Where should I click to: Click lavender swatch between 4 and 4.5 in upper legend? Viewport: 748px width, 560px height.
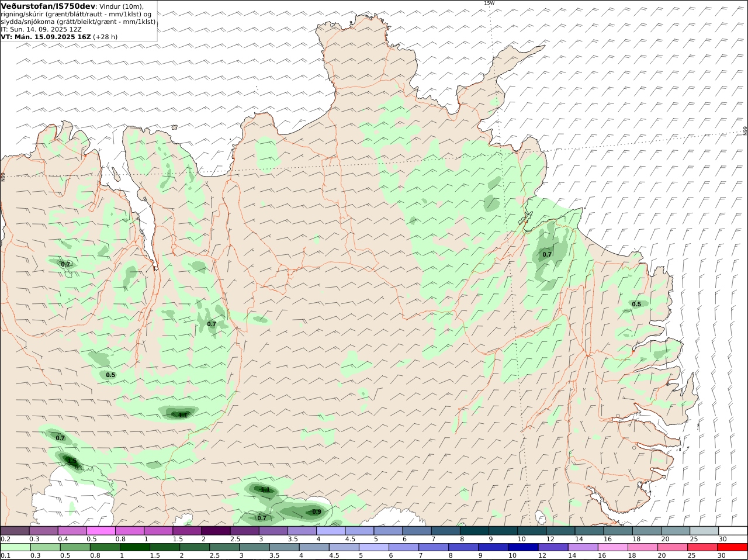(331, 530)
